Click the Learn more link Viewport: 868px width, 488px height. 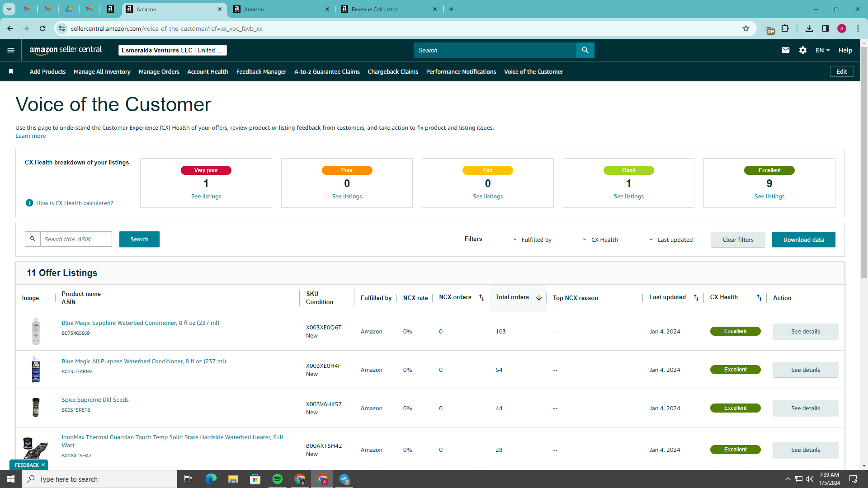click(x=30, y=136)
